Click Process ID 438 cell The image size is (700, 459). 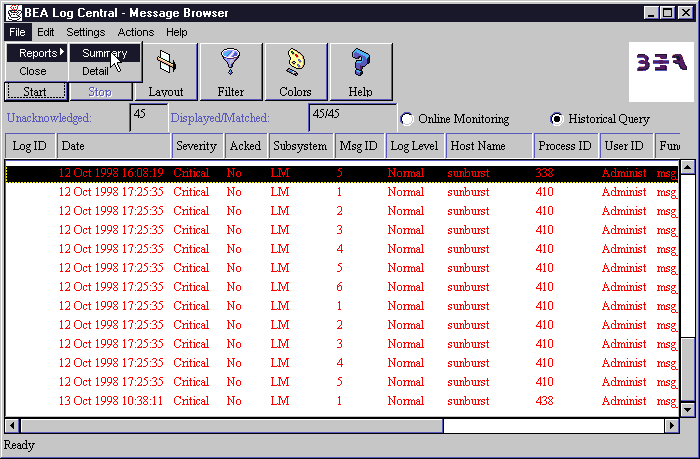click(544, 401)
